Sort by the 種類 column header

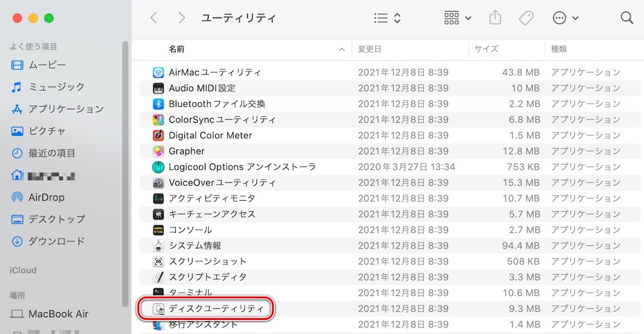[558, 50]
